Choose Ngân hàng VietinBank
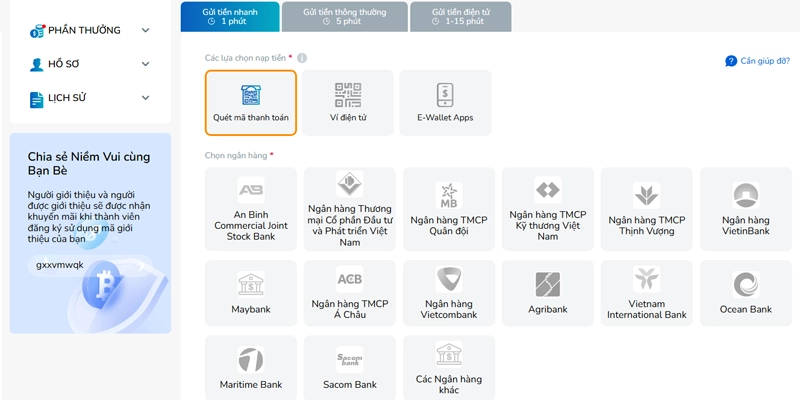Screen dimensions: 800x400 tap(746, 209)
